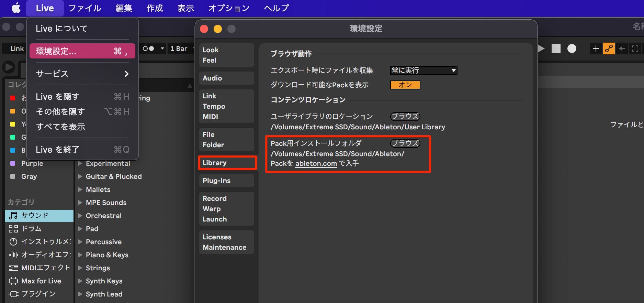Image resolution: width=644 pixels, height=303 pixels.
Task: Switch to Licenses Maintenance tab
Action: point(226,242)
